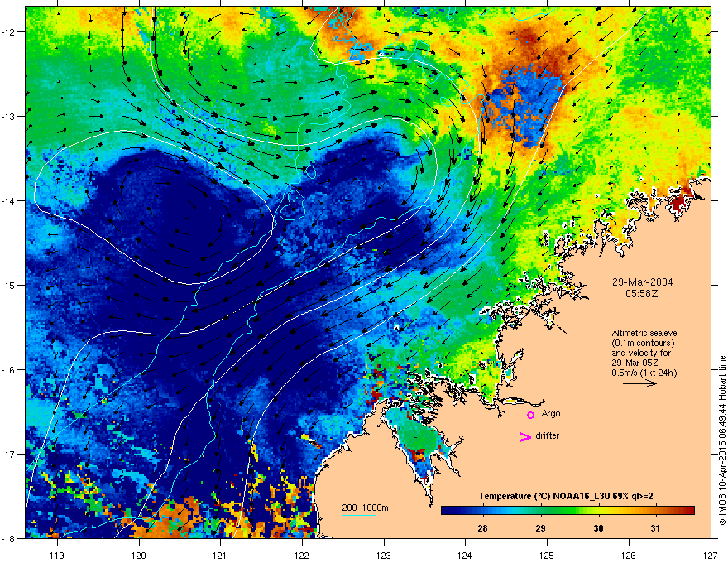Click the latitude axis label -17
This screenshot has height=563, width=728.
click(x=8, y=454)
